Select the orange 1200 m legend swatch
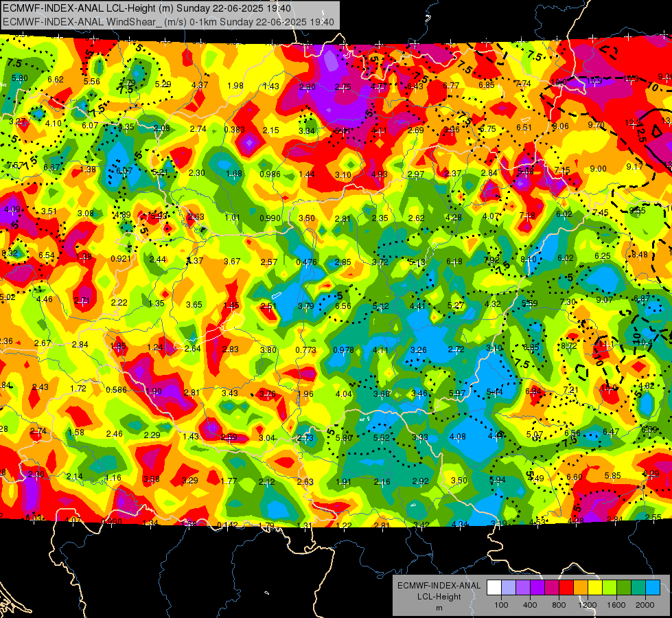Screen dimensions: 672x618 [x=581, y=588]
